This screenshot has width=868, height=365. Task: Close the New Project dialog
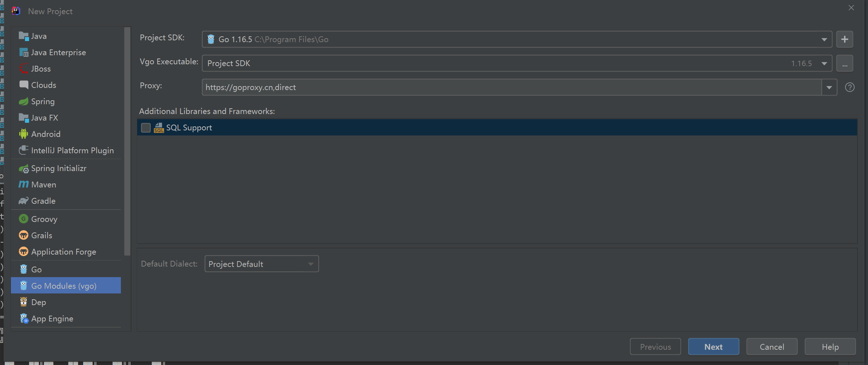(851, 8)
